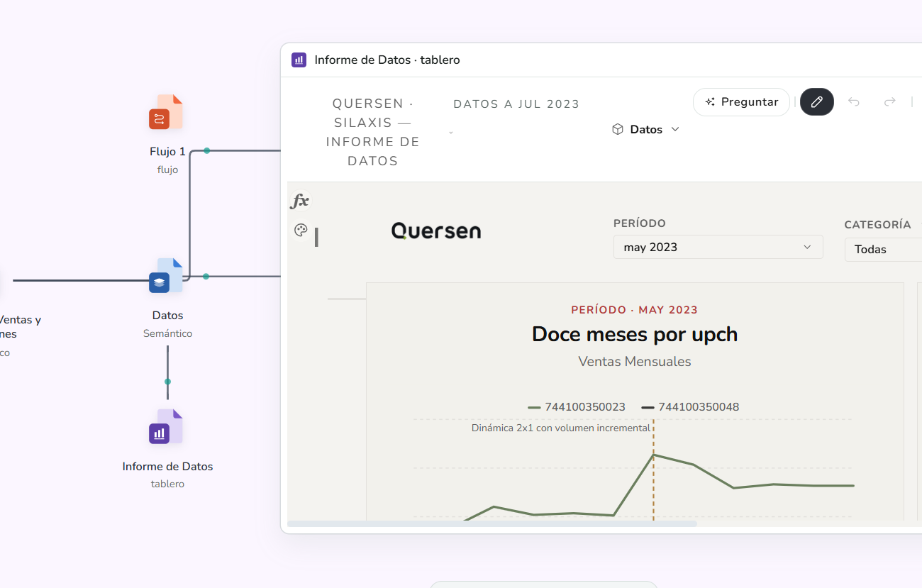Screen dimensions: 922x588
Task: Select the Datos semantic model node icon
Action: (166, 276)
